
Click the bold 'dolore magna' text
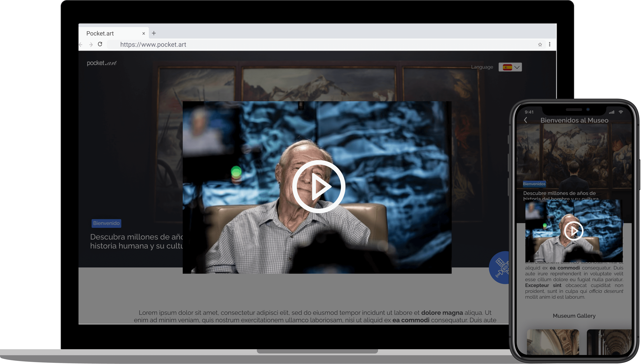(x=442, y=312)
